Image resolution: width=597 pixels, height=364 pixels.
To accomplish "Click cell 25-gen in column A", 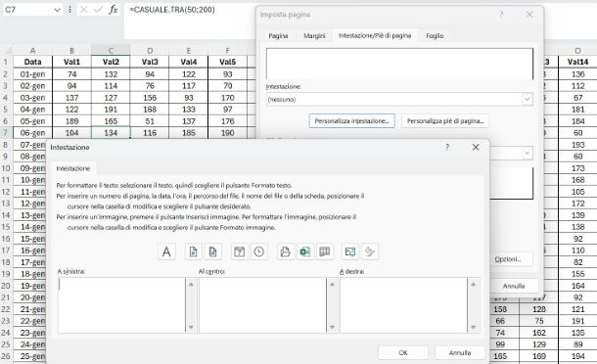I will click(x=29, y=356).
